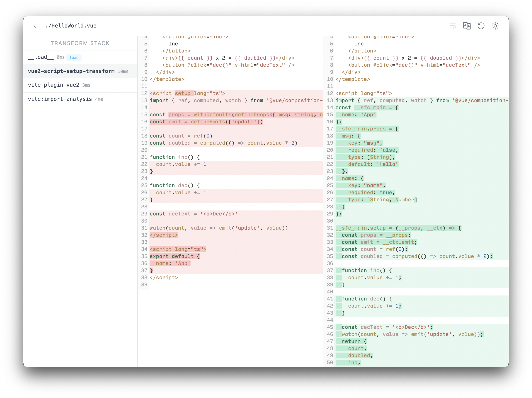Click right pane '__sfc_main.props = {' line
This screenshot has height=398, width=532.
pyautogui.click(x=367, y=129)
